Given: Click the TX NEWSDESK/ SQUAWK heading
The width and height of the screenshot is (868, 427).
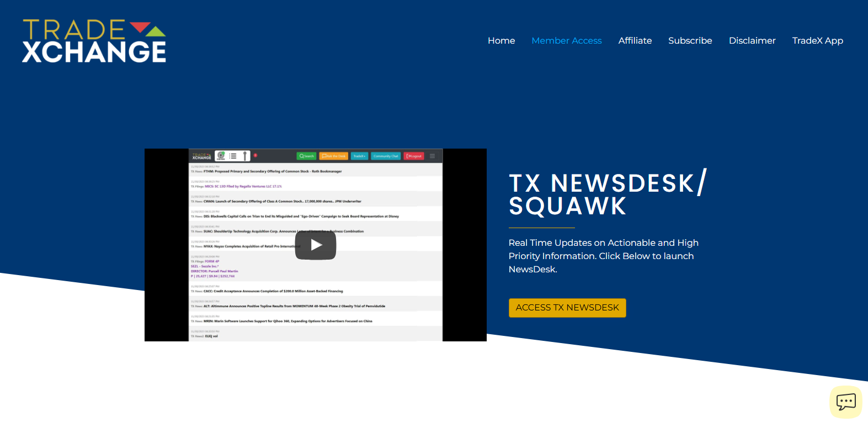Looking at the screenshot, I should [608, 194].
